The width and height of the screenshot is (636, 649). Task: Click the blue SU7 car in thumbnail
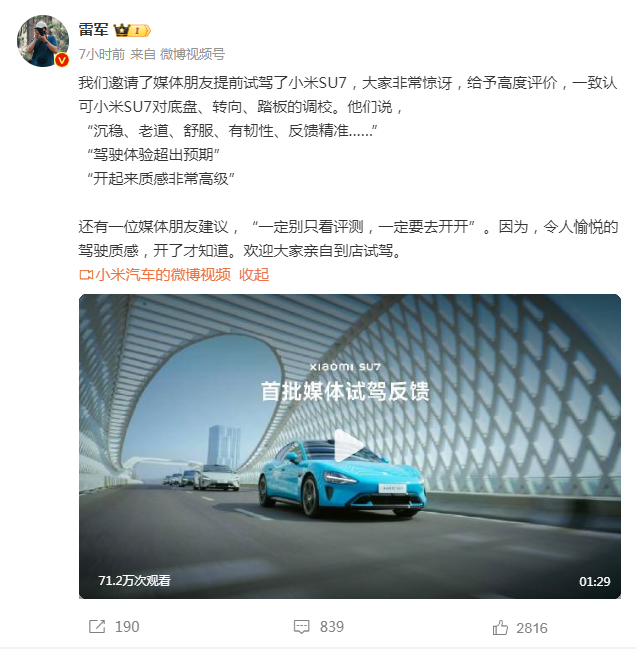(x=342, y=478)
